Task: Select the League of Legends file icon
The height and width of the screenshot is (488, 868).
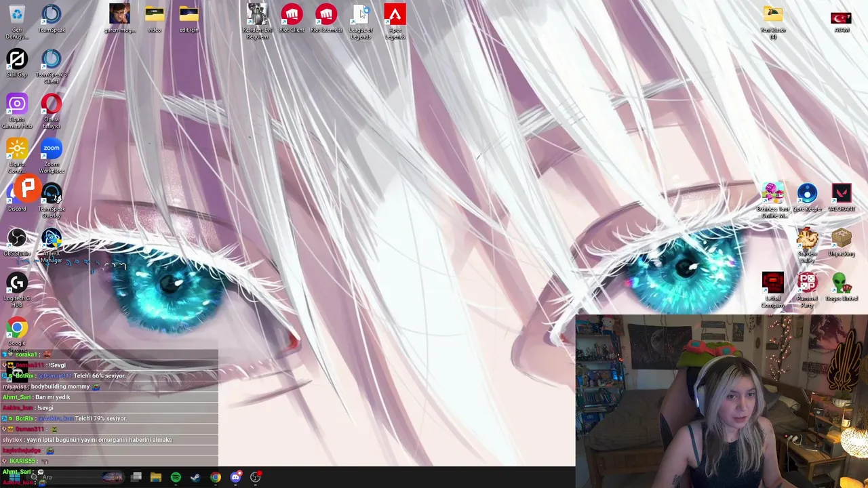Action: tap(361, 22)
